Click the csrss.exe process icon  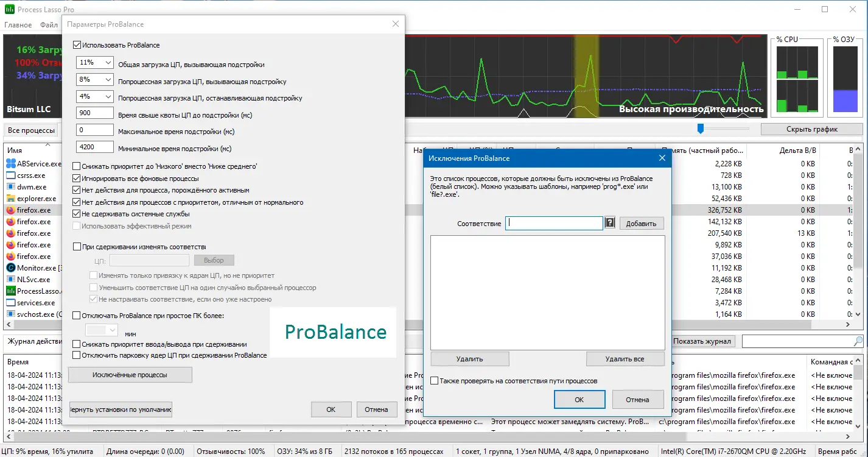(x=10, y=175)
